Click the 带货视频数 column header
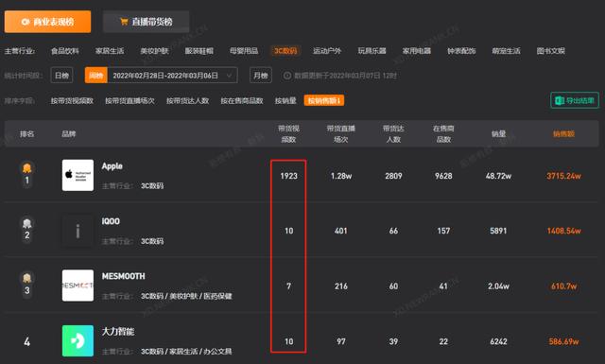Image resolution: width=605 pixels, height=364 pixels. point(288,134)
